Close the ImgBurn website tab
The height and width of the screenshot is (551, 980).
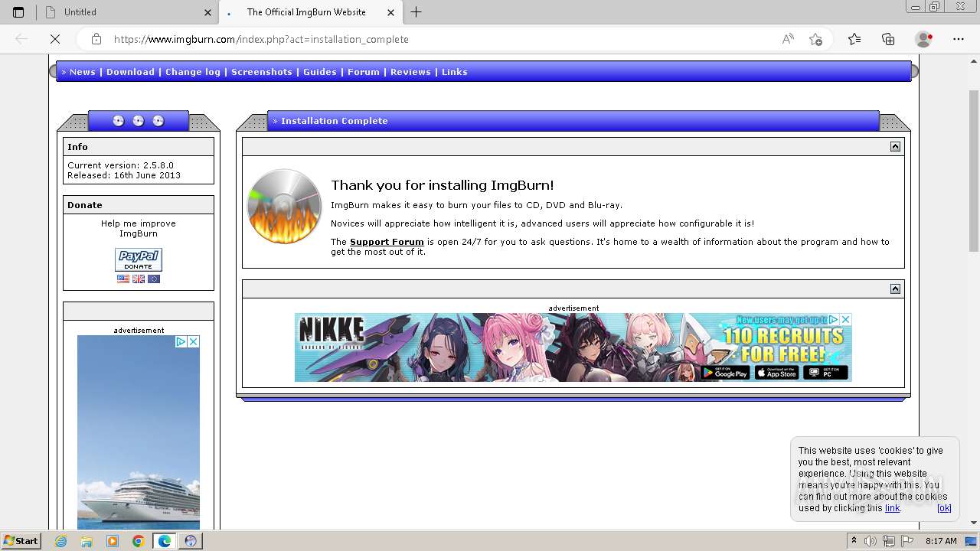click(391, 12)
